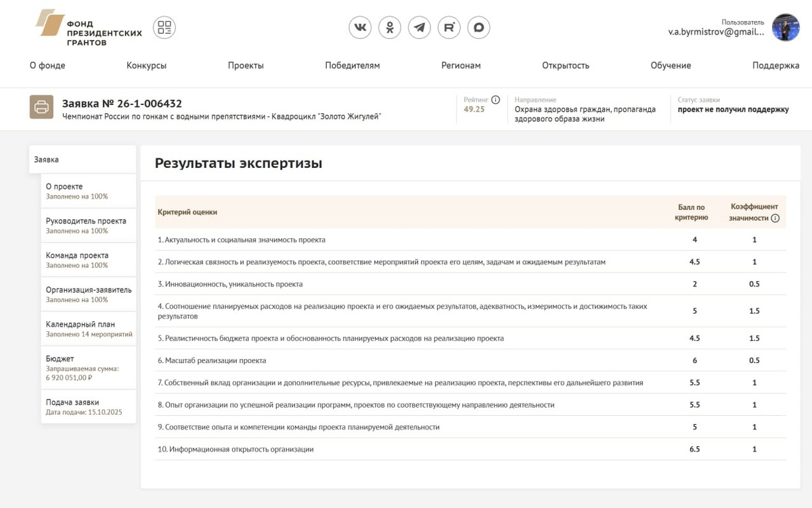
Task: Click criterion 1 Актуальность и социальная значимость
Action: click(242, 240)
